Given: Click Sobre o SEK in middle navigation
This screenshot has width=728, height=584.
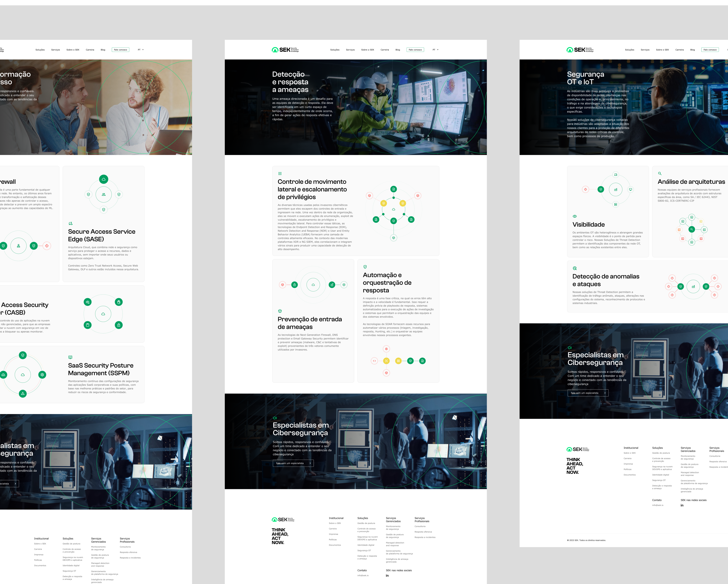Looking at the screenshot, I should [x=367, y=50].
